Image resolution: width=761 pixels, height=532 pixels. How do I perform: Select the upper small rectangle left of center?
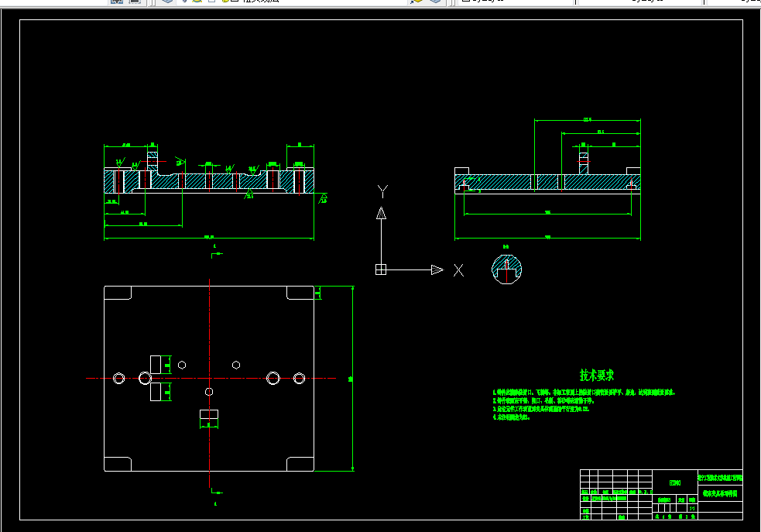click(x=156, y=365)
